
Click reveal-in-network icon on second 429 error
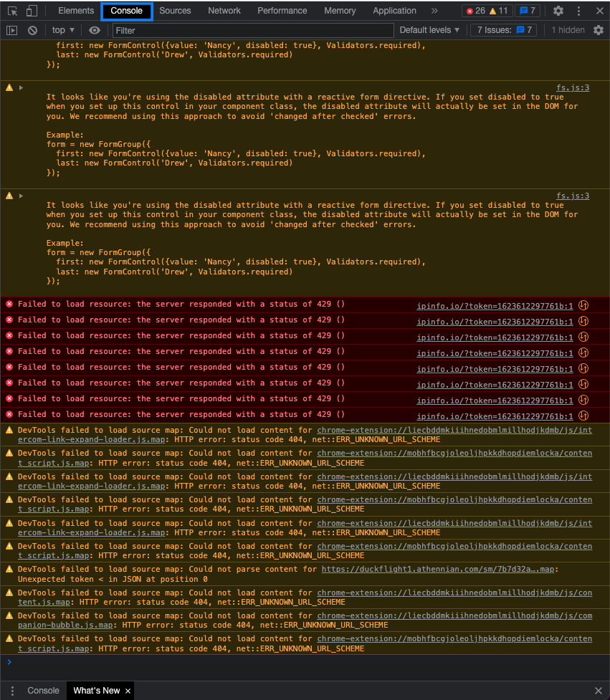[583, 321]
